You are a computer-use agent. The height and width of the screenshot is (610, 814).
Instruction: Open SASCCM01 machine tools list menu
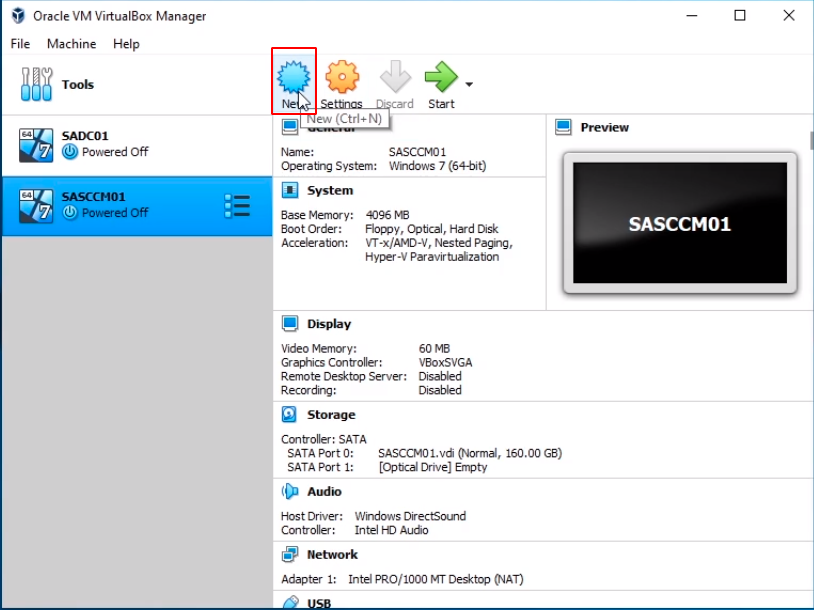[x=237, y=206]
